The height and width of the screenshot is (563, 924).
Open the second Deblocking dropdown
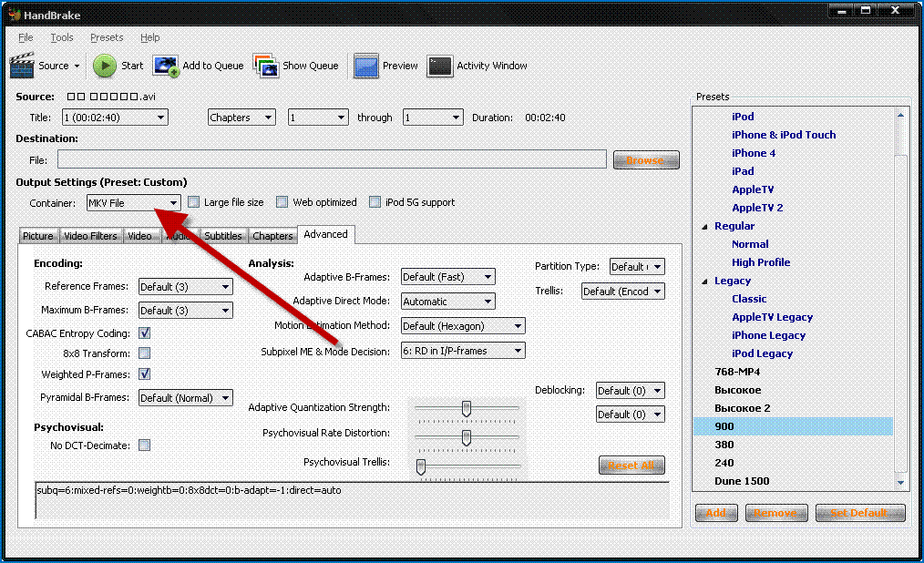click(x=630, y=414)
